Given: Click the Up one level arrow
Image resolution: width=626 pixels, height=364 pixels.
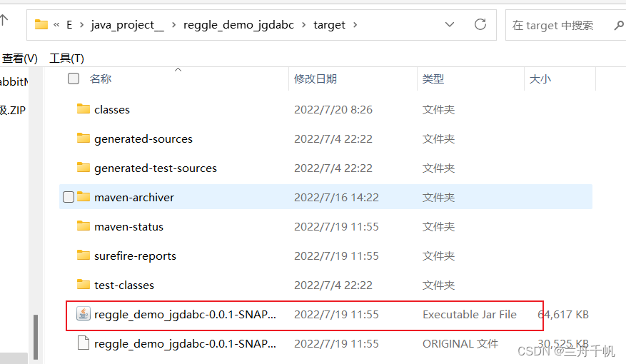Looking at the screenshot, I should point(4,20).
